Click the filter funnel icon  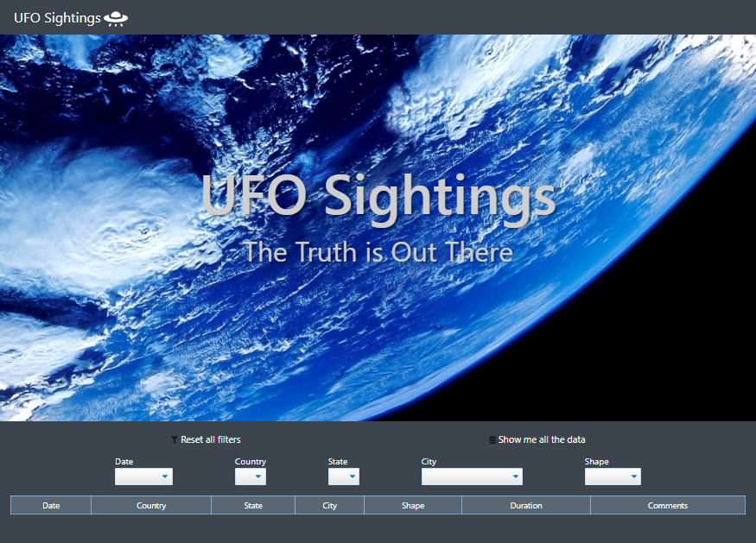(x=175, y=440)
